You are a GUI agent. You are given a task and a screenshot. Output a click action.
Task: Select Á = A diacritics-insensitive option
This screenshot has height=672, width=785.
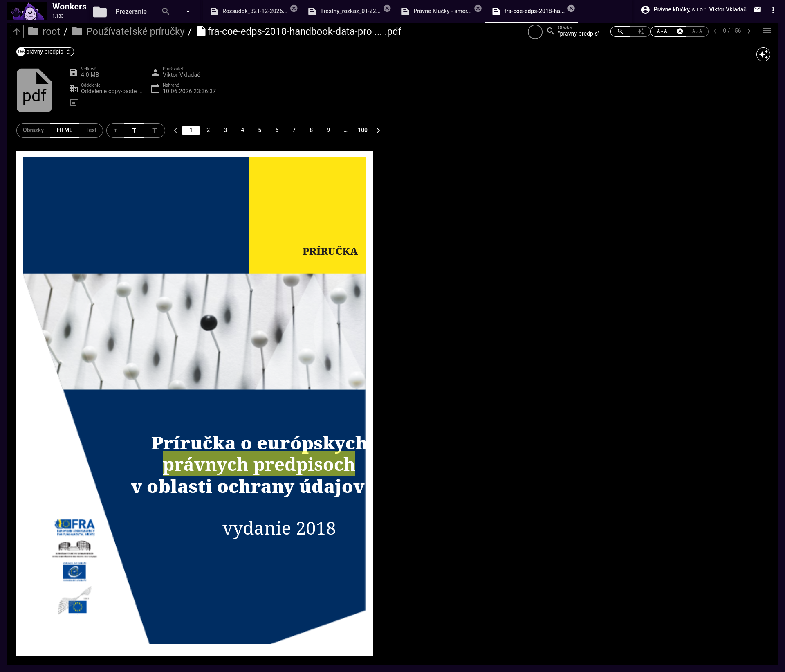(662, 31)
